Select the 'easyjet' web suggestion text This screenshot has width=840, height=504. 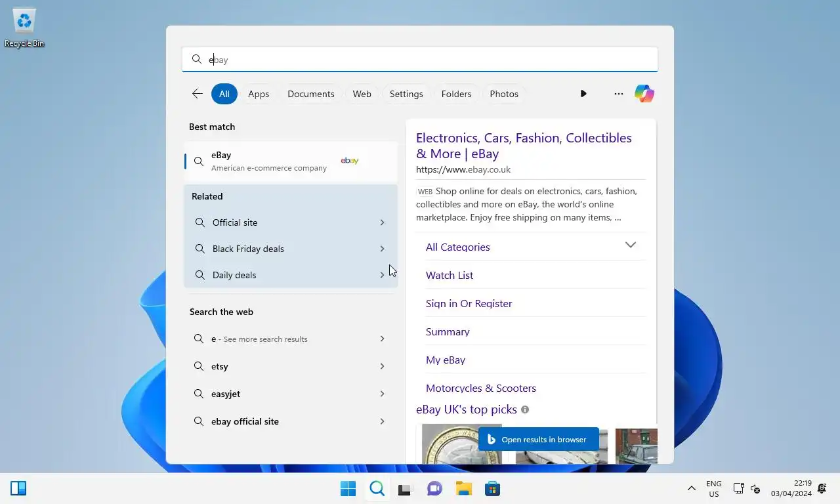pos(226,394)
